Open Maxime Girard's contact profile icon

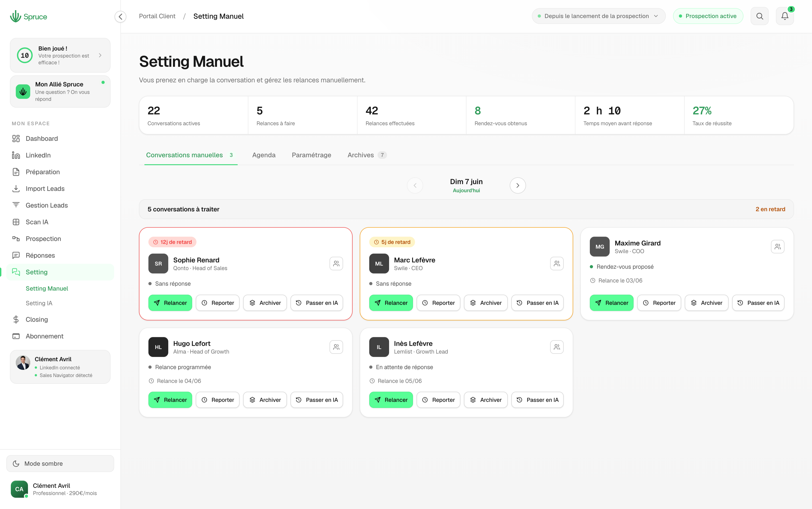pos(777,247)
